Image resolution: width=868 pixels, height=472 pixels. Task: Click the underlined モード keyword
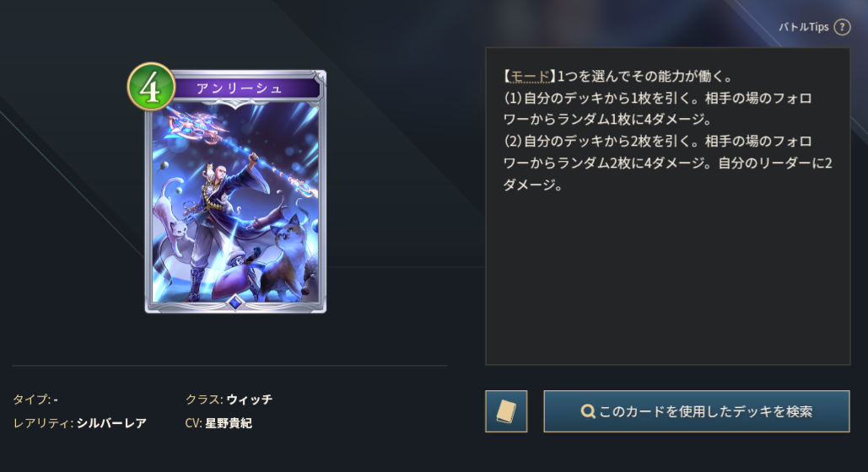coord(529,76)
